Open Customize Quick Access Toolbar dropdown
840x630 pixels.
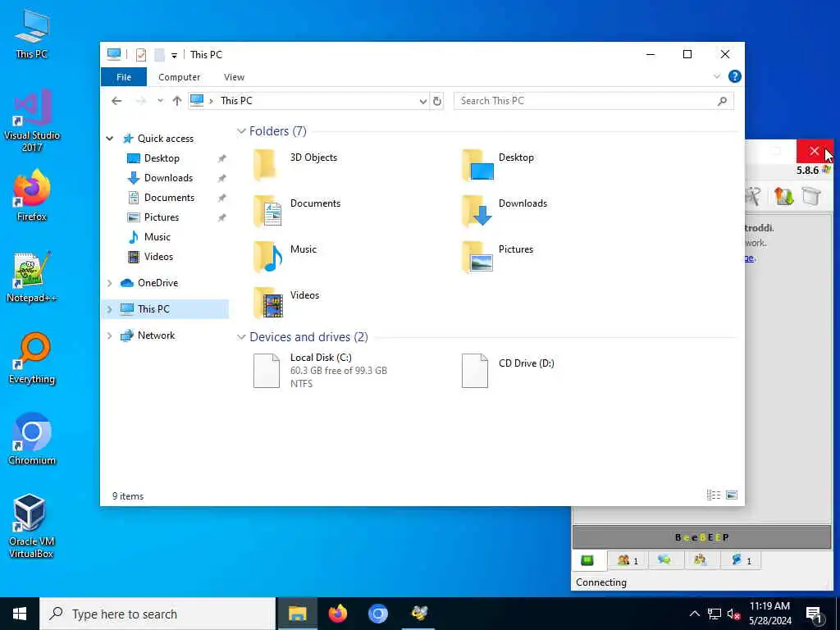174,55
